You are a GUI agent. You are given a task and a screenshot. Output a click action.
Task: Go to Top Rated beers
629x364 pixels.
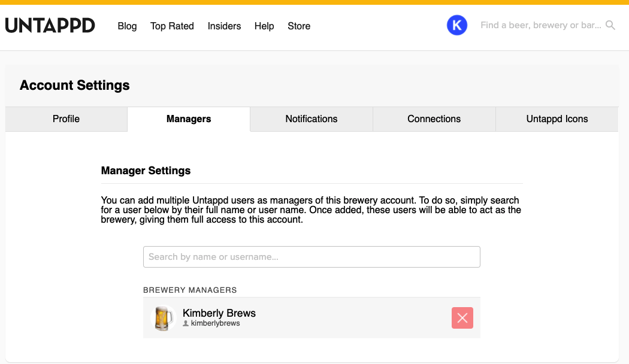click(x=172, y=26)
